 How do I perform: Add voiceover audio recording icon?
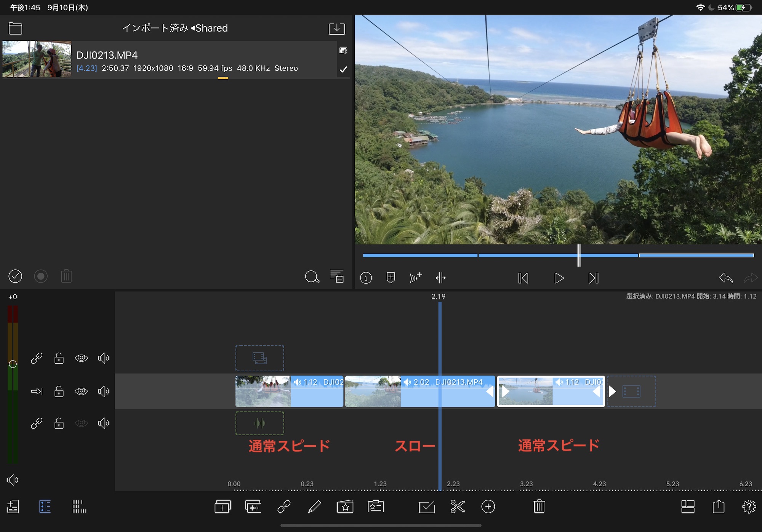(x=415, y=278)
